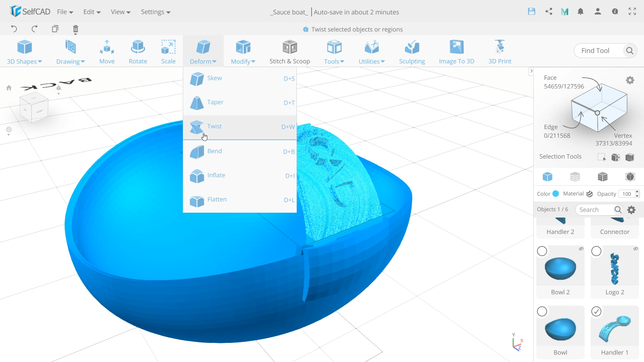Image resolution: width=644 pixels, height=362 pixels.
Task: Choose Flatten from Deform menu
Action: 240,200
